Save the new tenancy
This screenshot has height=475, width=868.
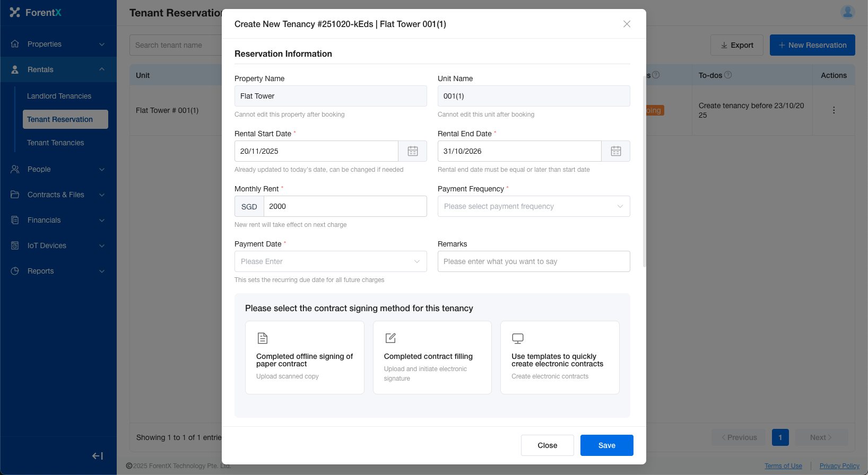click(606, 445)
